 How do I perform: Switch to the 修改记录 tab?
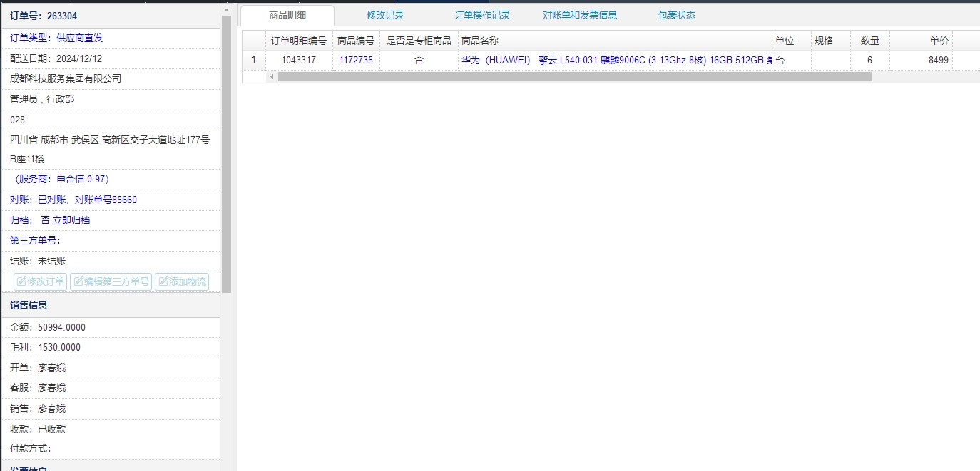coord(385,16)
